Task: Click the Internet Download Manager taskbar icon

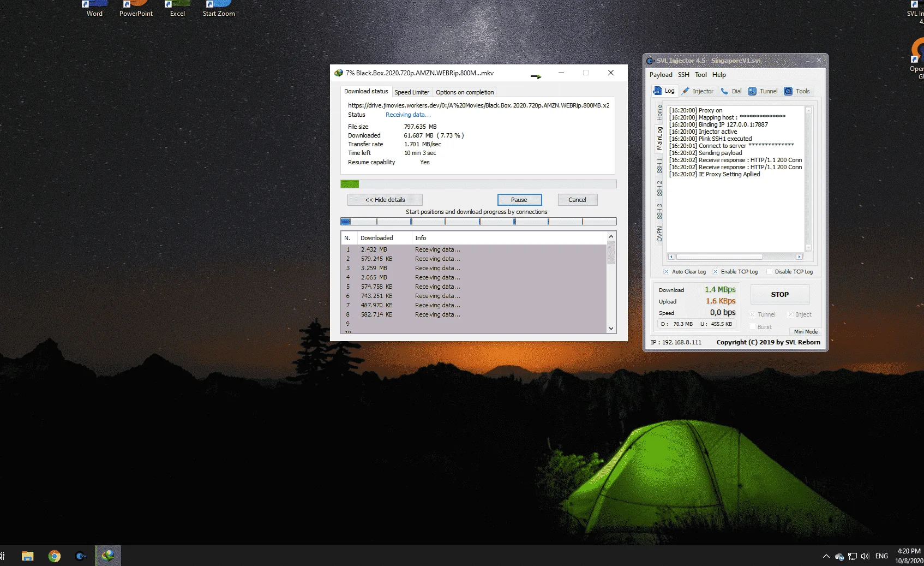Action: [108, 556]
